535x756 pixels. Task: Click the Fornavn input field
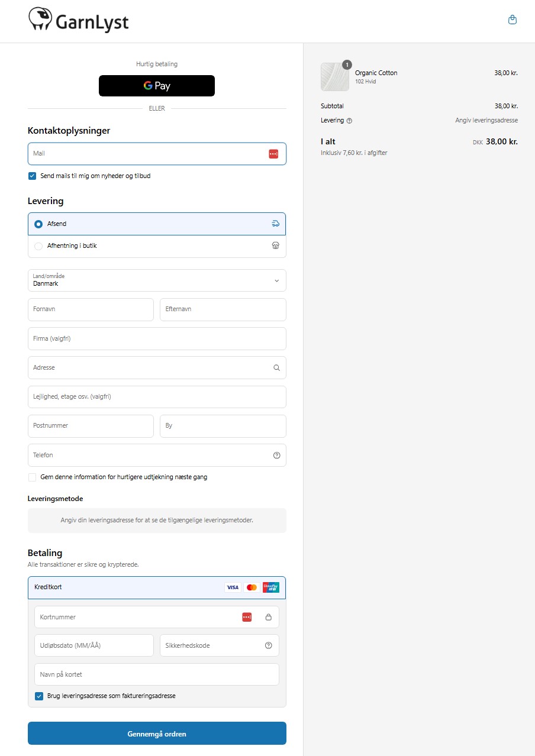[x=91, y=309]
